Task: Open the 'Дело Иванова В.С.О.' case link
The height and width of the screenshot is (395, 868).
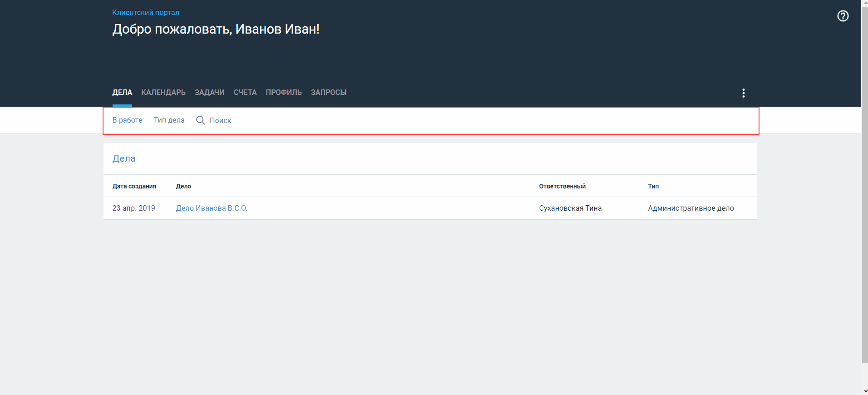Action: 212,208
